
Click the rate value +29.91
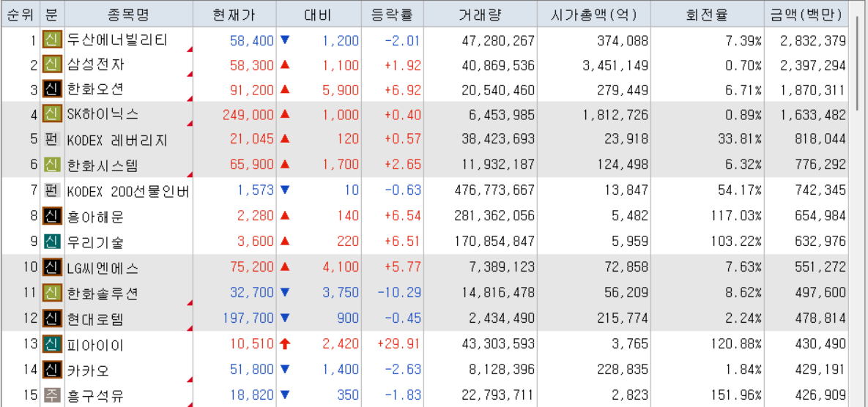pos(398,345)
